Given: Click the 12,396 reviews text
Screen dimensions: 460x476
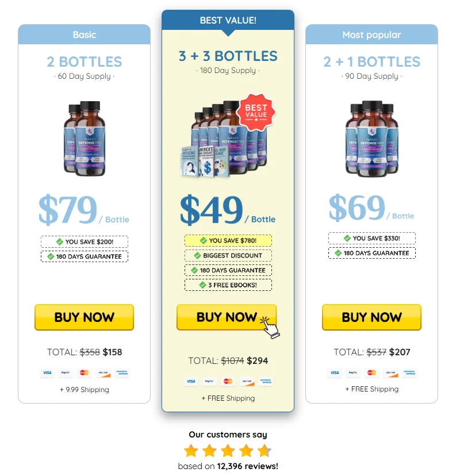Looking at the screenshot, I should click(247, 466).
